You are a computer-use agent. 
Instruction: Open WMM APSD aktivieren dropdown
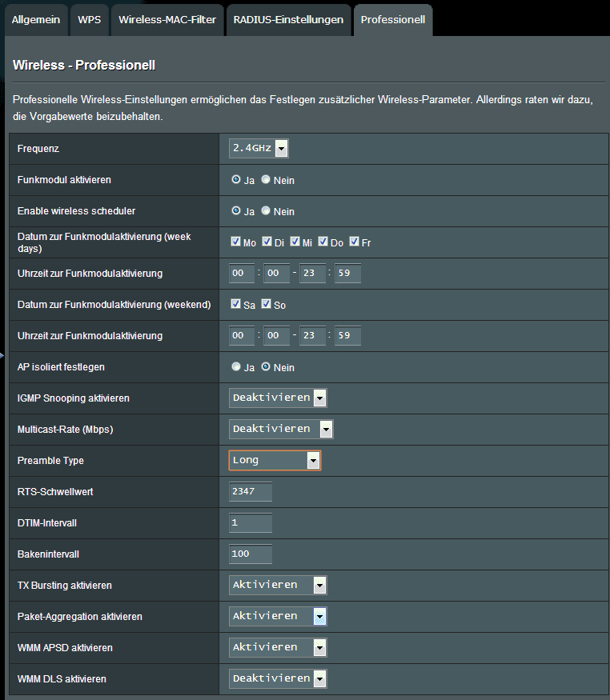pos(278,647)
